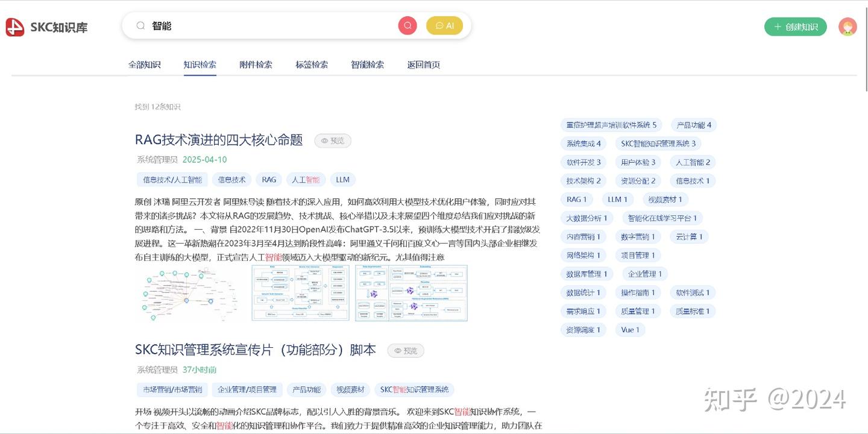Viewport: 868px width, 434px height.
Task: Open the article titled RAG技术演进的四大核心命题
Action: 219,140
